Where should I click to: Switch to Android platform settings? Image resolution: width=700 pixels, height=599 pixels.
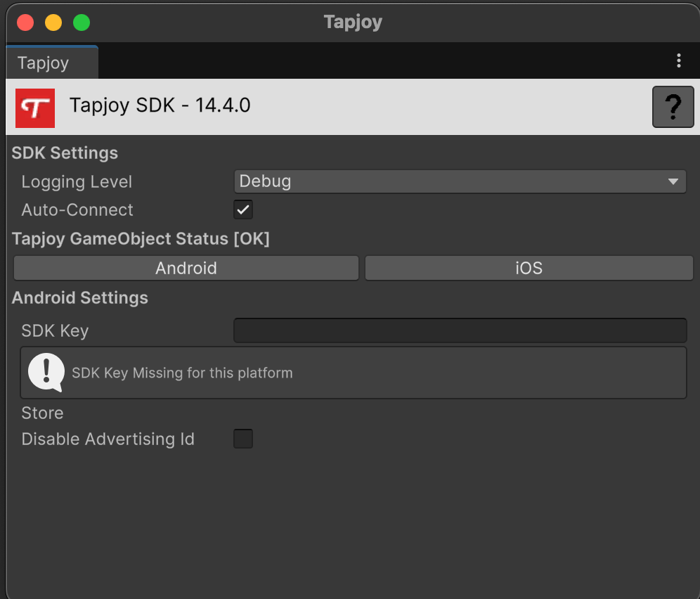coord(186,268)
